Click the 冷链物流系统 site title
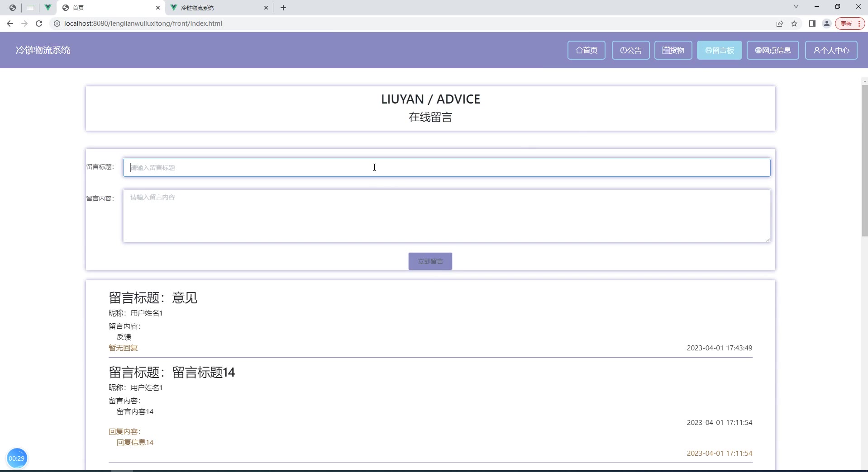This screenshot has width=868, height=472. 43,50
